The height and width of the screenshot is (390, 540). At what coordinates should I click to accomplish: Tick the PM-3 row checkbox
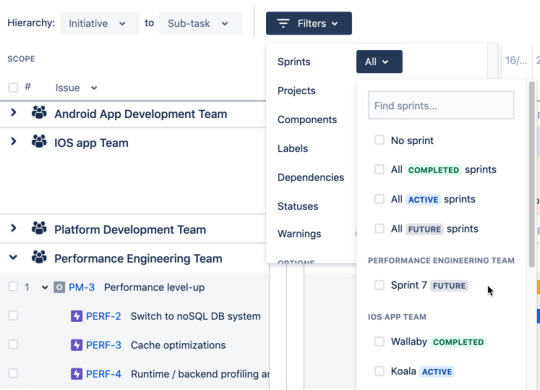(x=13, y=287)
